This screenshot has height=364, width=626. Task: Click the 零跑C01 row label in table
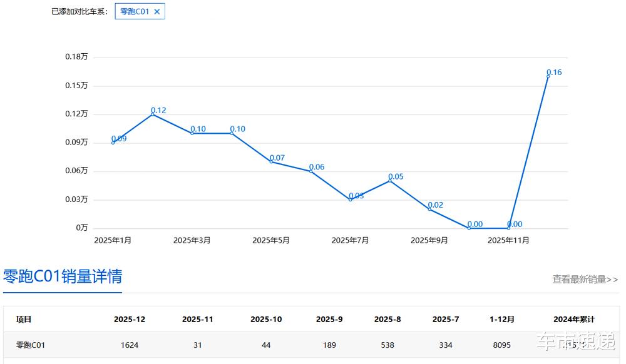pos(30,345)
